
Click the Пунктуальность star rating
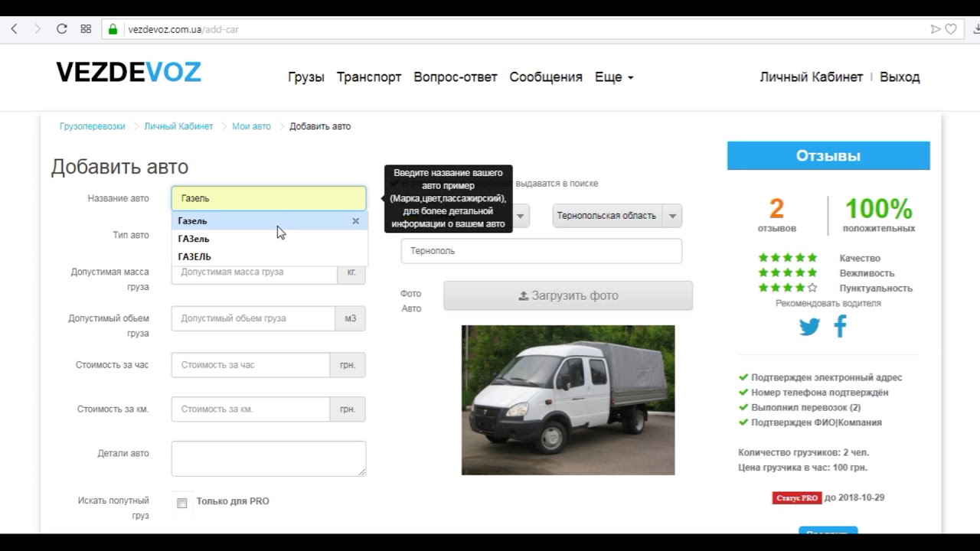click(x=788, y=289)
